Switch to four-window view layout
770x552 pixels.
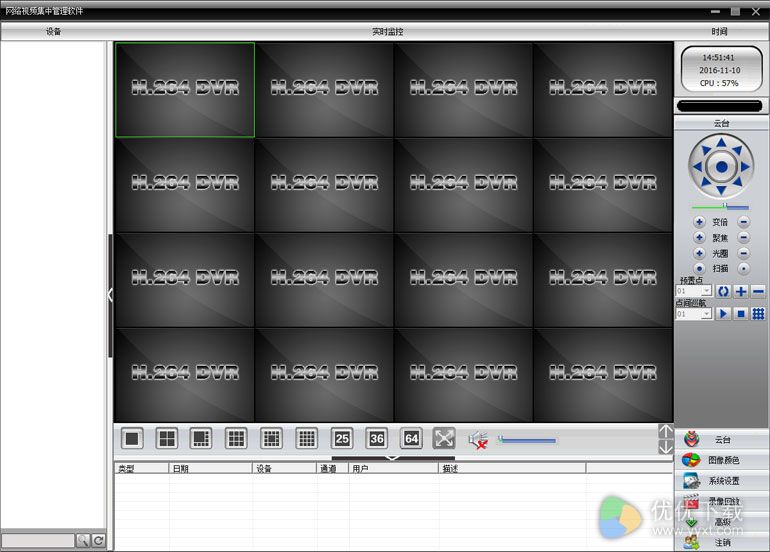[166, 439]
